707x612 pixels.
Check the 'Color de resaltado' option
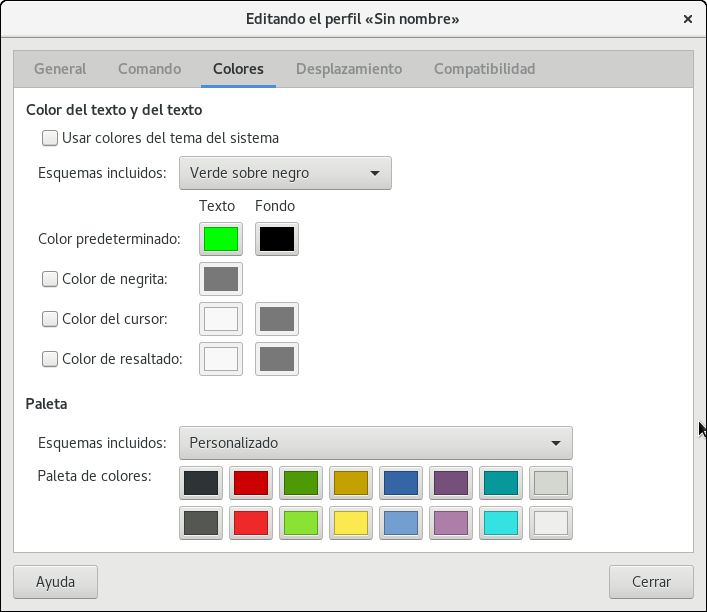pyautogui.click(x=50, y=358)
